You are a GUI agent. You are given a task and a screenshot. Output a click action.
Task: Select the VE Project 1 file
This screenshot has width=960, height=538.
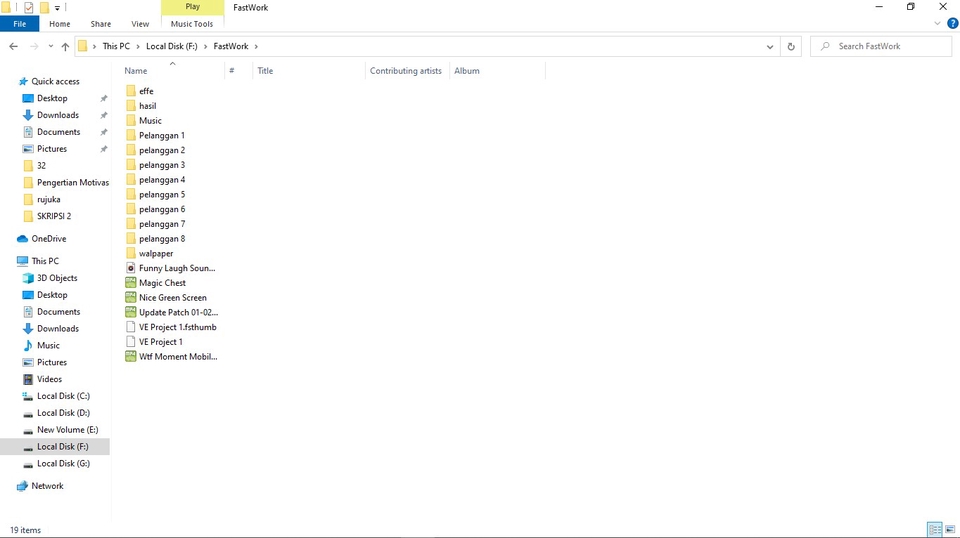154,342
